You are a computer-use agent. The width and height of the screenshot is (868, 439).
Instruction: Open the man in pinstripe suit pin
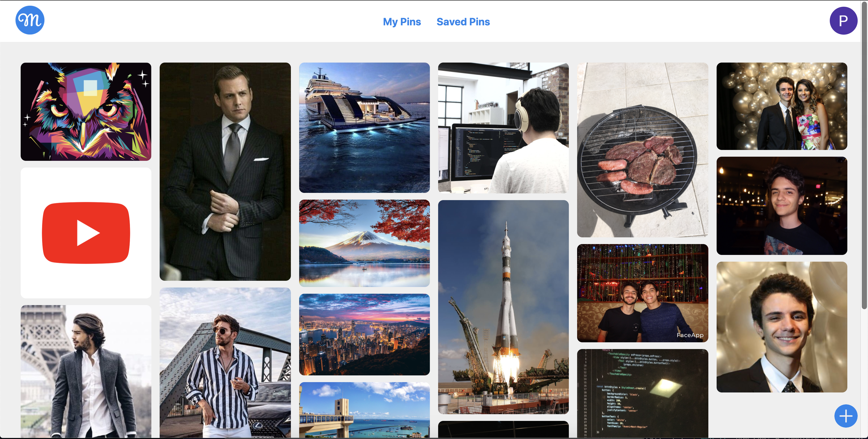[x=225, y=172]
